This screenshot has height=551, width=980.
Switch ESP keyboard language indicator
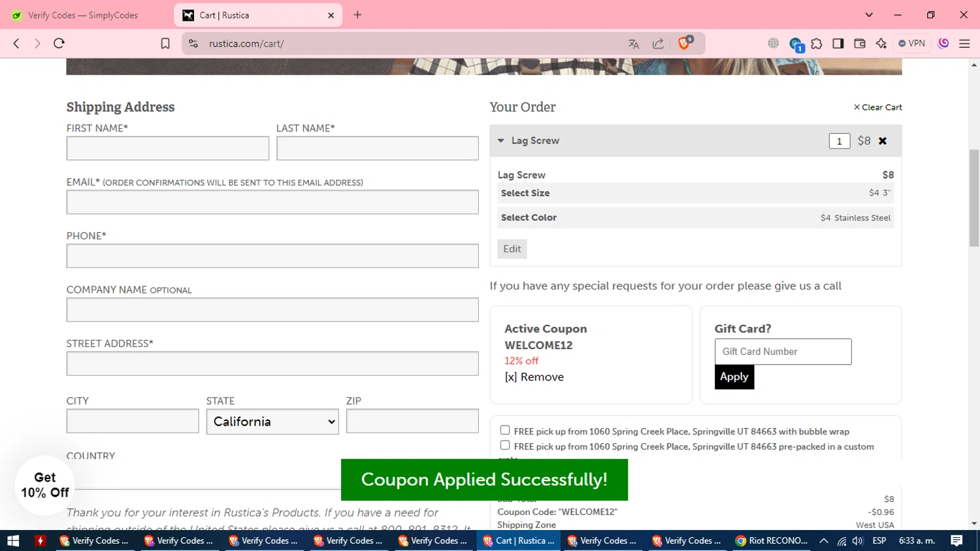coord(879,541)
